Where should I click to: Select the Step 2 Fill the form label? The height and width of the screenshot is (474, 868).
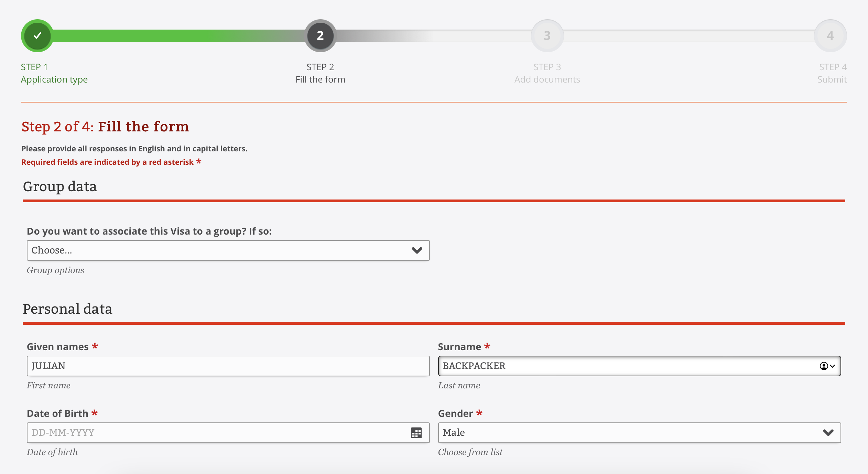320,79
